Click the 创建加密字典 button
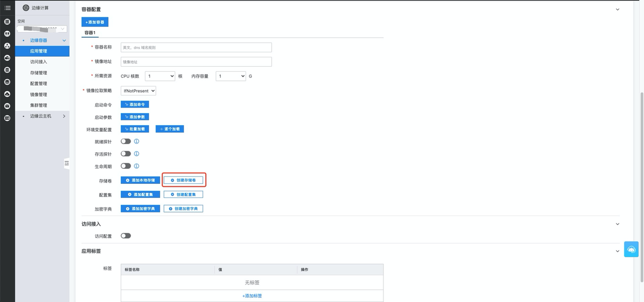This screenshot has height=302, width=644. pos(184,209)
